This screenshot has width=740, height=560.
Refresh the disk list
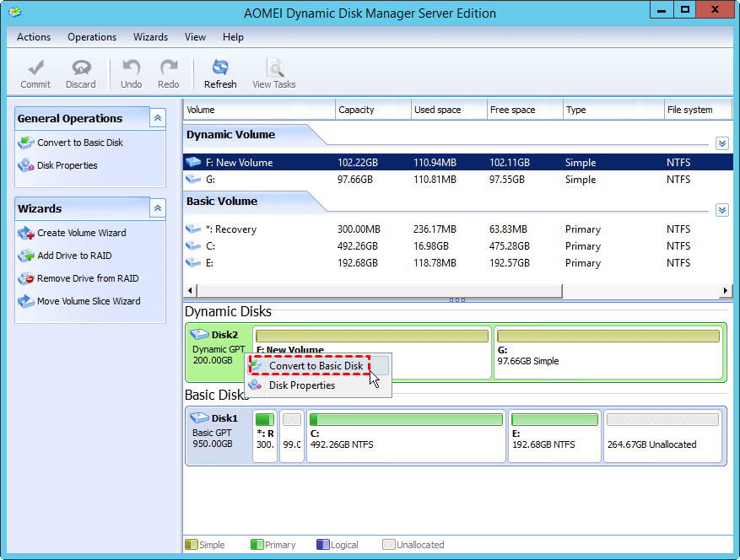click(x=220, y=73)
